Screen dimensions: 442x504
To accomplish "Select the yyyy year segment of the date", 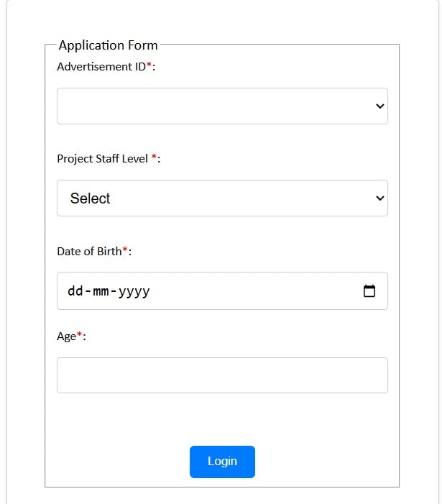I will coord(134,292).
